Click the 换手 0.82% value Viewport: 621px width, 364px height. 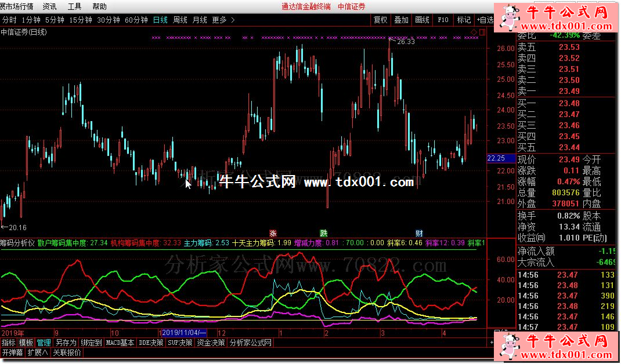pyautogui.click(x=568, y=216)
